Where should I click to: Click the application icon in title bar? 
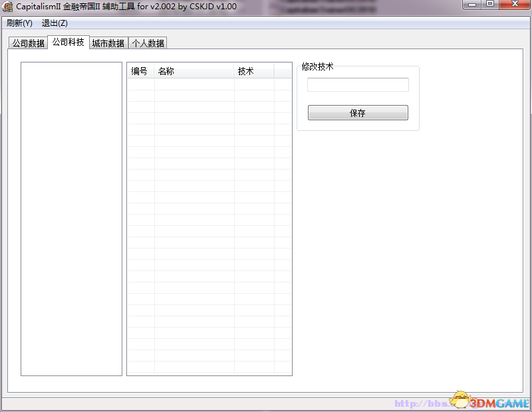coord(7,7)
